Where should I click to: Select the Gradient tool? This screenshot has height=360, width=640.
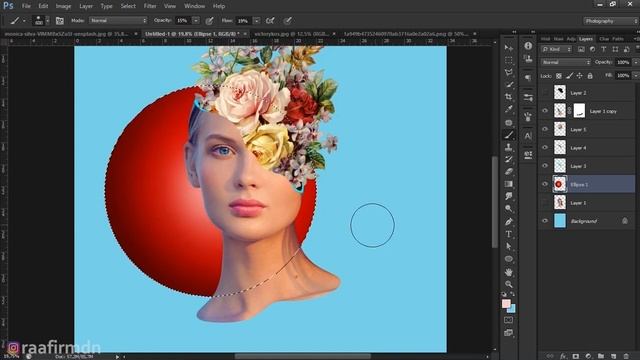pos(509,184)
